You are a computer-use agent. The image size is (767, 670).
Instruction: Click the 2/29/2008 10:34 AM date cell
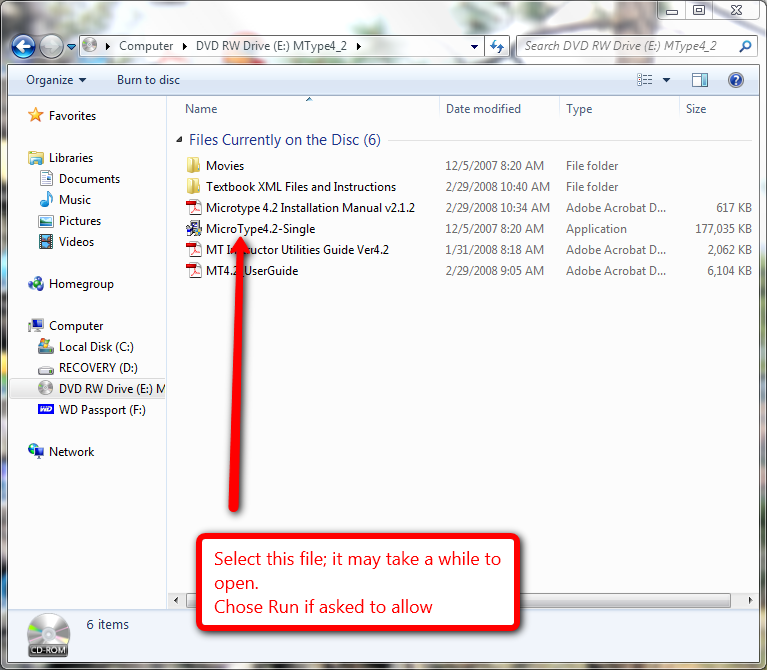(497, 208)
